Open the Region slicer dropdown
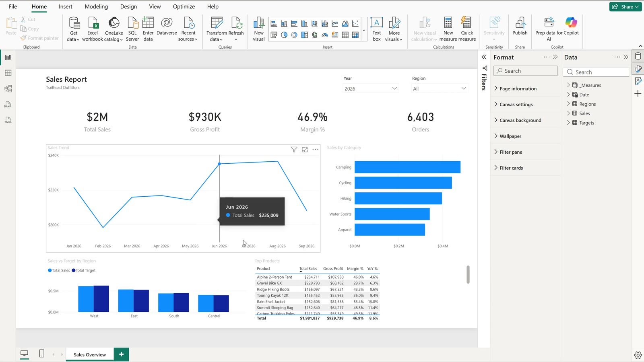 click(x=440, y=88)
